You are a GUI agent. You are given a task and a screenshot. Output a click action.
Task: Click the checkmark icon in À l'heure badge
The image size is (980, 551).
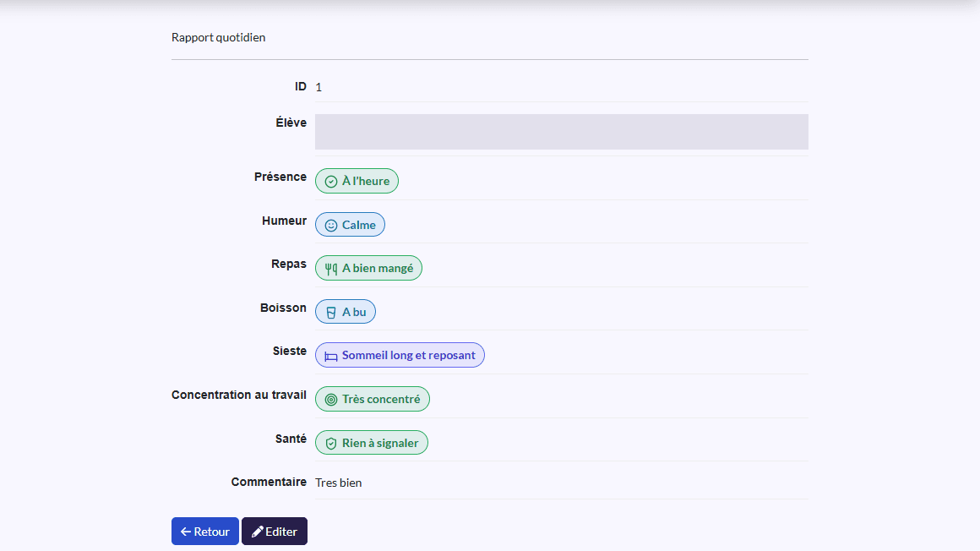click(x=331, y=182)
